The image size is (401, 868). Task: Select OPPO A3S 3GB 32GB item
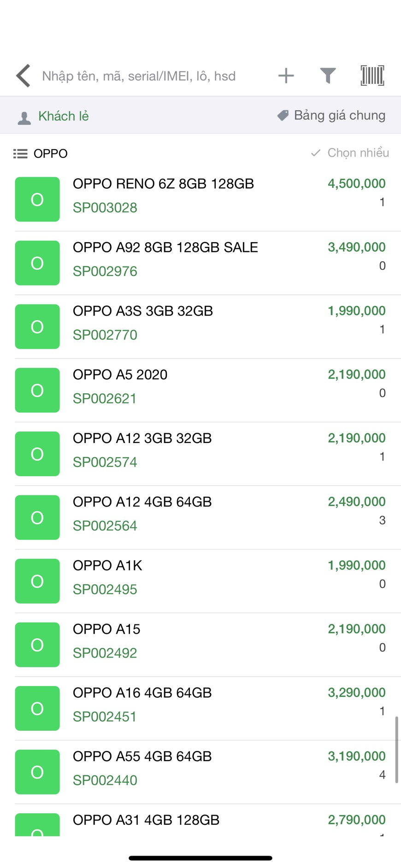143,311
